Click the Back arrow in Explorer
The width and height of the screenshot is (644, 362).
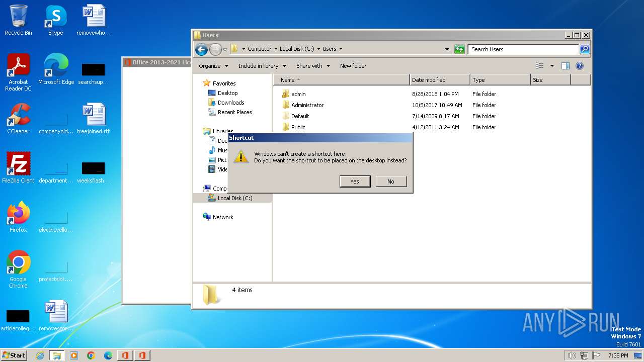(201, 49)
